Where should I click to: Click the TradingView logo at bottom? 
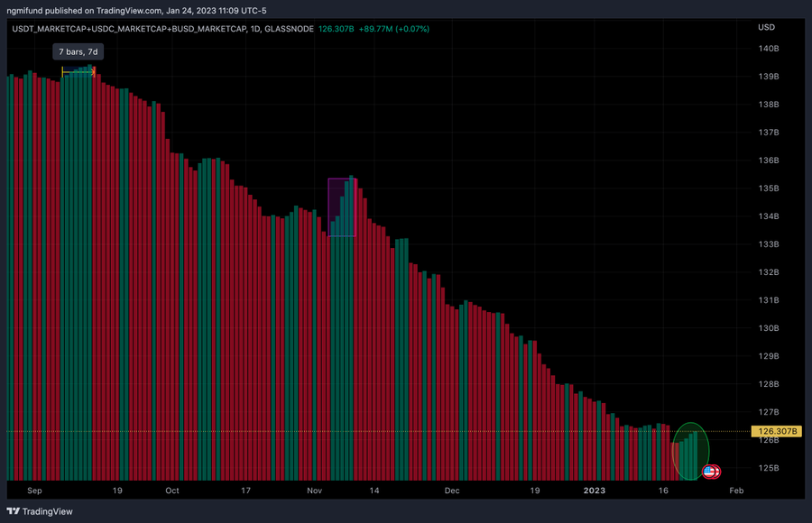[40, 511]
